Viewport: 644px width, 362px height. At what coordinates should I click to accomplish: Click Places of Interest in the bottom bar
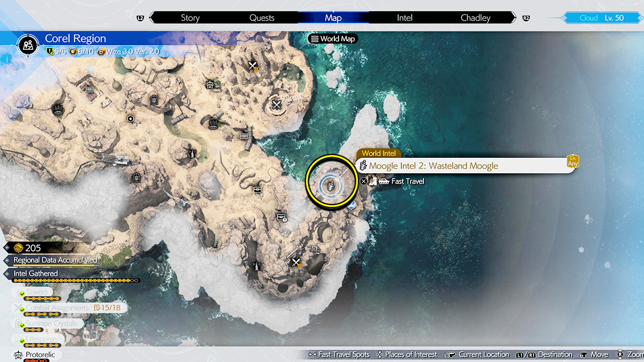[405, 354]
